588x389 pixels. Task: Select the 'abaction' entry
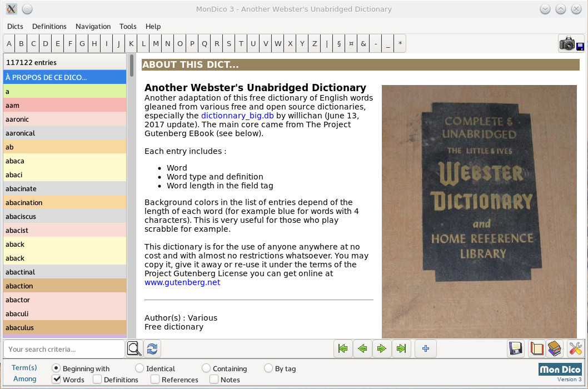coord(65,286)
